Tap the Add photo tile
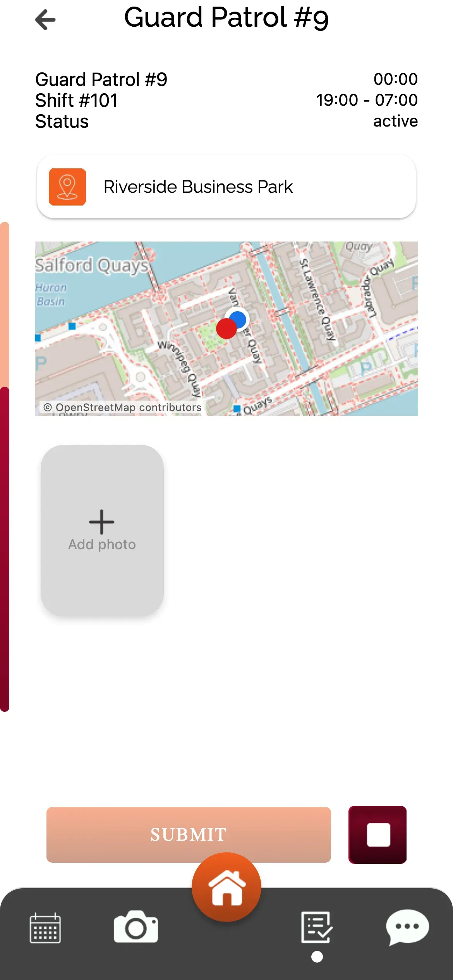 [x=102, y=530]
